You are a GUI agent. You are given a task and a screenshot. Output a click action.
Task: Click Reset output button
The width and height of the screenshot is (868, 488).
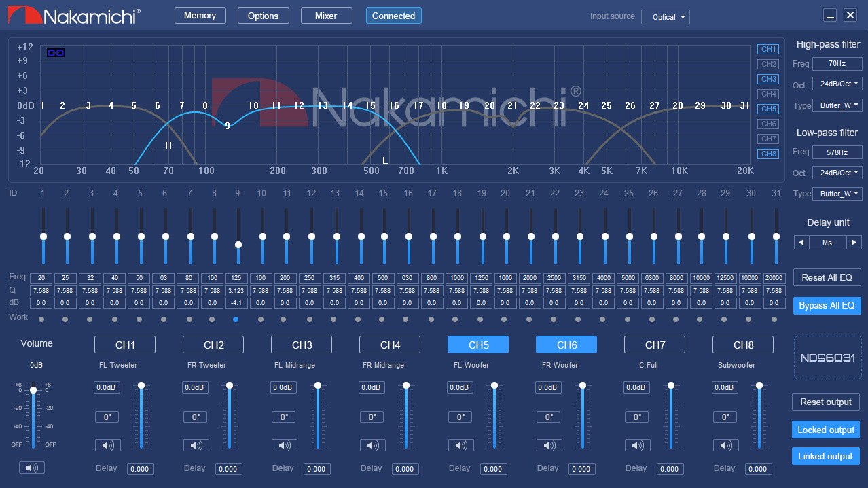click(826, 402)
